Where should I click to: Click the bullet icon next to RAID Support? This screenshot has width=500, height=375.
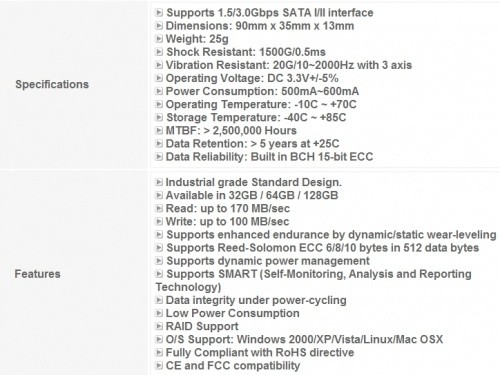pyautogui.click(x=159, y=326)
